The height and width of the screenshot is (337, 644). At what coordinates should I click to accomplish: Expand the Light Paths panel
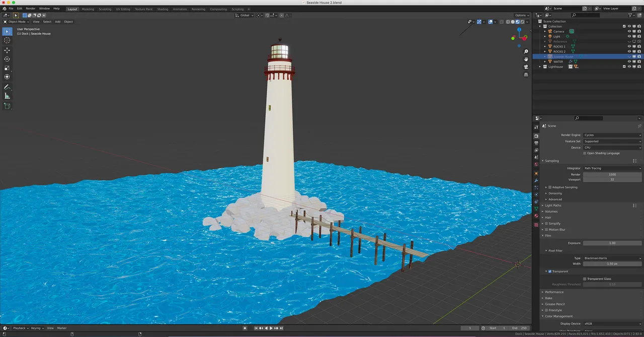tap(553, 206)
